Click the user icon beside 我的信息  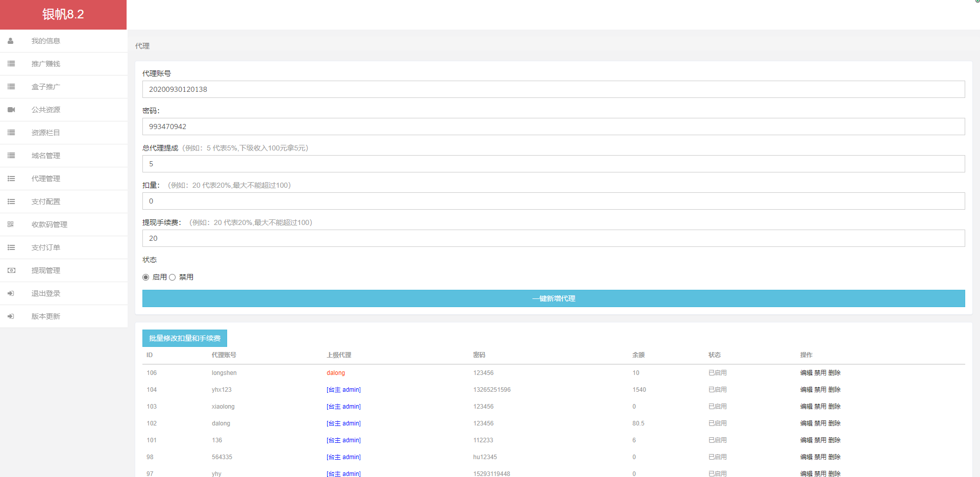11,41
